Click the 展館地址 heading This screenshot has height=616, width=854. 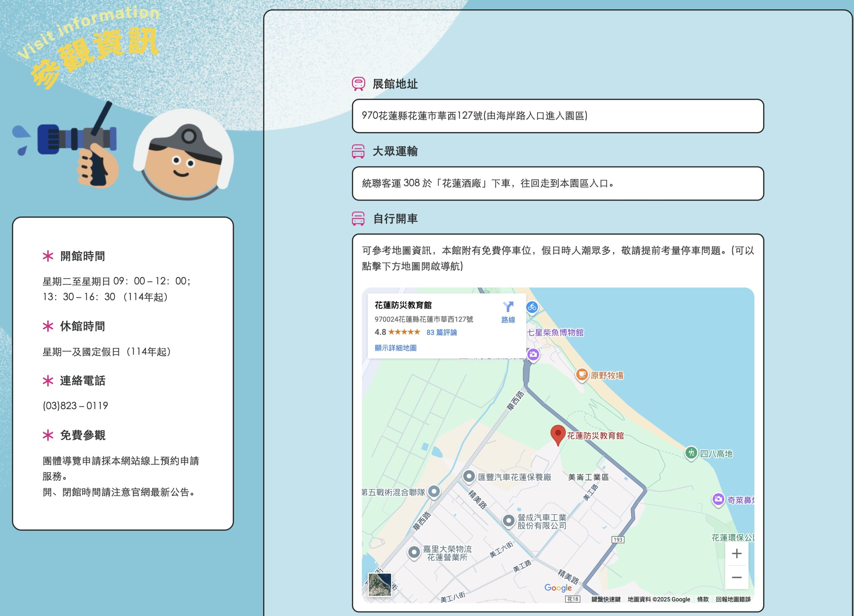click(x=395, y=84)
